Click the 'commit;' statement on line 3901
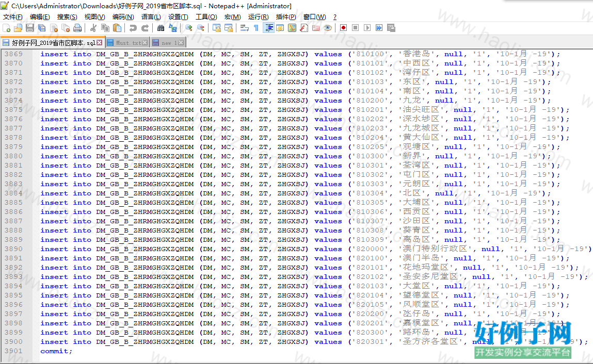Screen dimensions: 593x364 pos(56,351)
